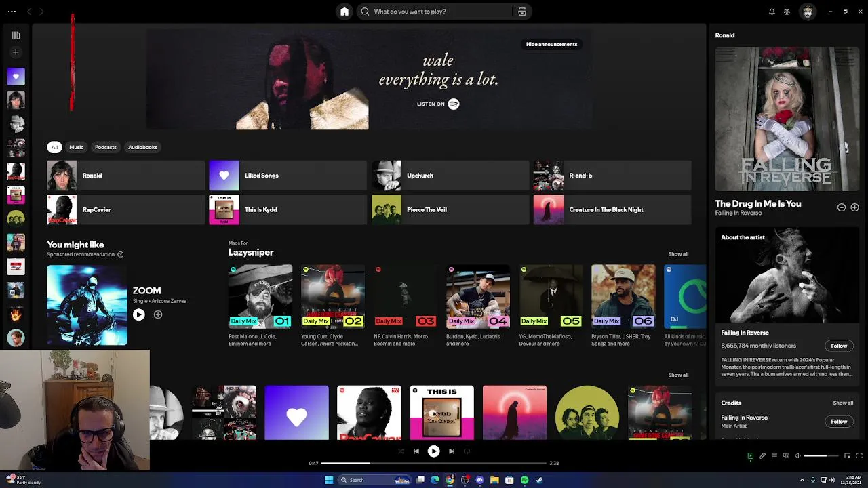The width and height of the screenshot is (868, 488).
Task: Show all credits
Action: (x=843, y=403)
